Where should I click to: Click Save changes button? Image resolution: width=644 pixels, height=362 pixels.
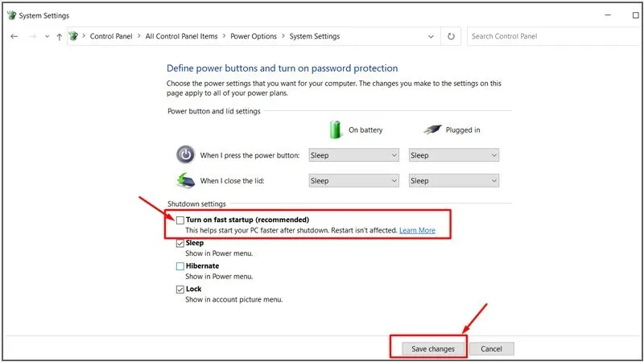point(433,348)
